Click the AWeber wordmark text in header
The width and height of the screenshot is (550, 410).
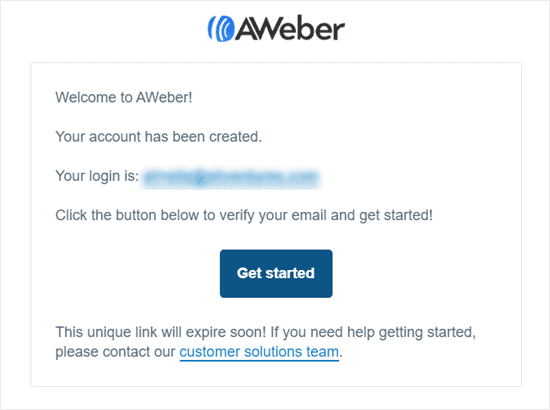(290, 29)
